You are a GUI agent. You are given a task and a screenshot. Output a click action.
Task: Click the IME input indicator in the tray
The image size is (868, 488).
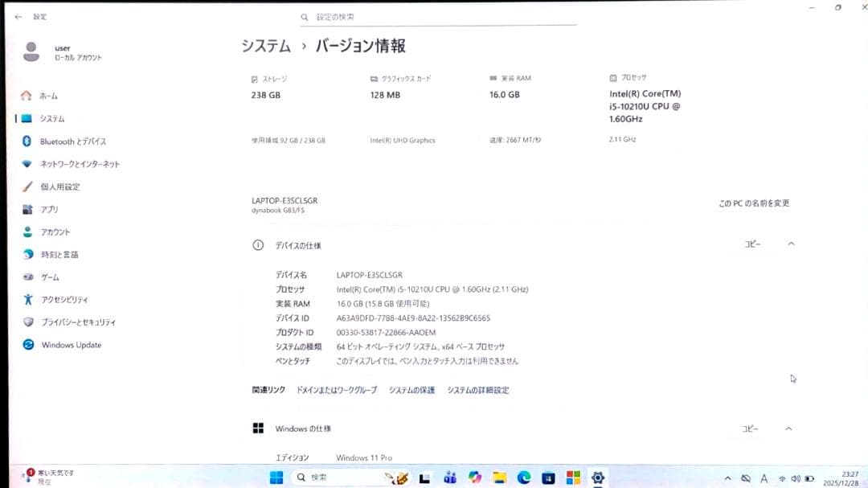[764, 478]
